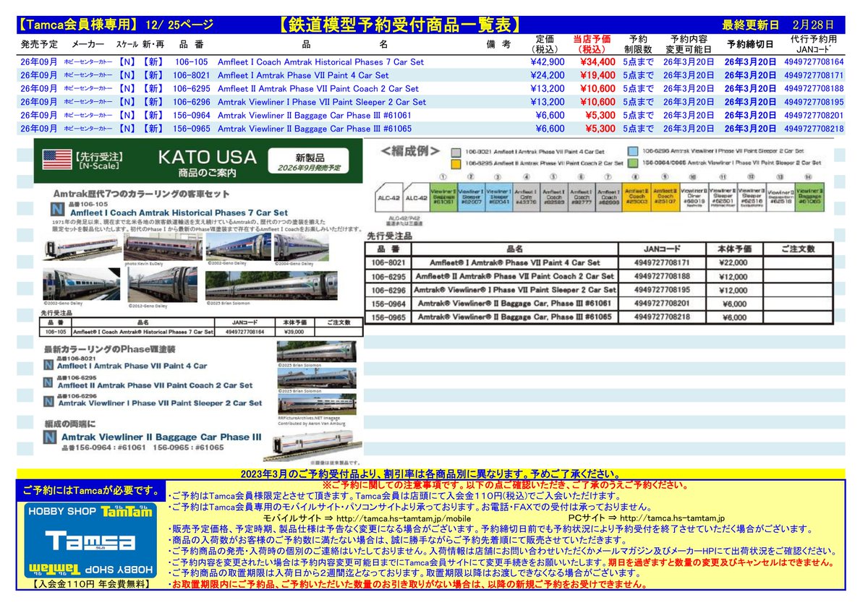Click the N icon beside Amtrak Viewliner II Baggage Car Phase III
The width and height of the screenshot is (868, 613).
pyautogui.click(x=48, y=437)
